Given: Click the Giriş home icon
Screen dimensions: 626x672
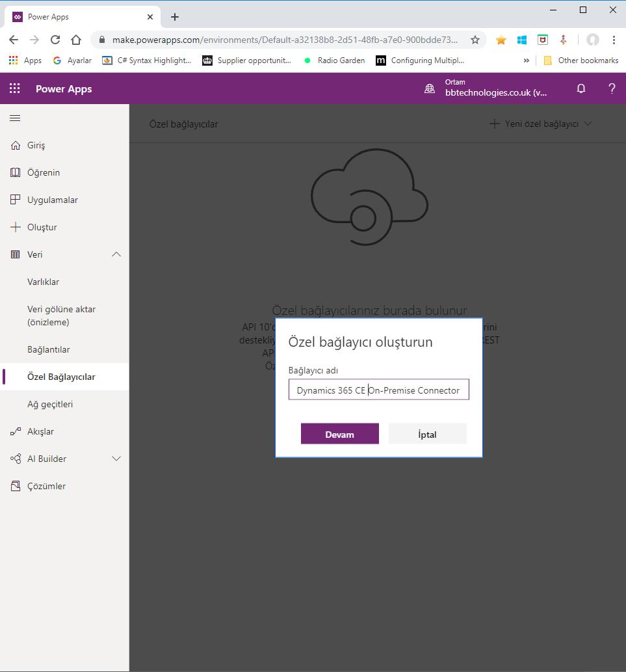Looking at the screenshot, I should click(16, 145).
